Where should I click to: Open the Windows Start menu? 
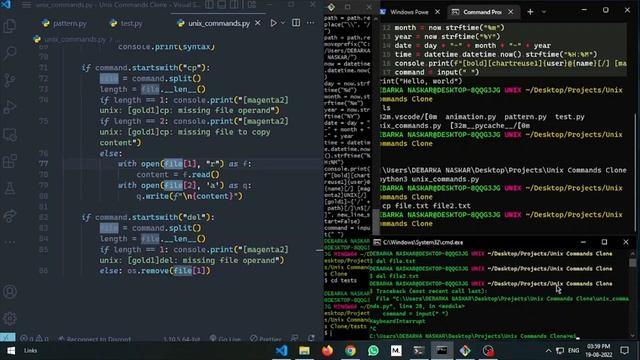pyautogui.click(x=11, y=351)
